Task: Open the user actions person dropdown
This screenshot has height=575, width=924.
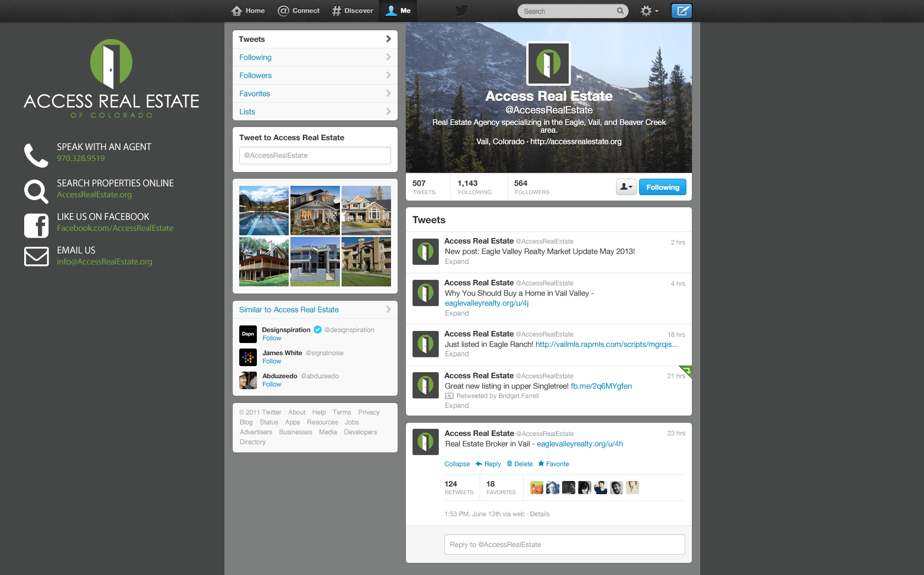Action: coord(626,187)
